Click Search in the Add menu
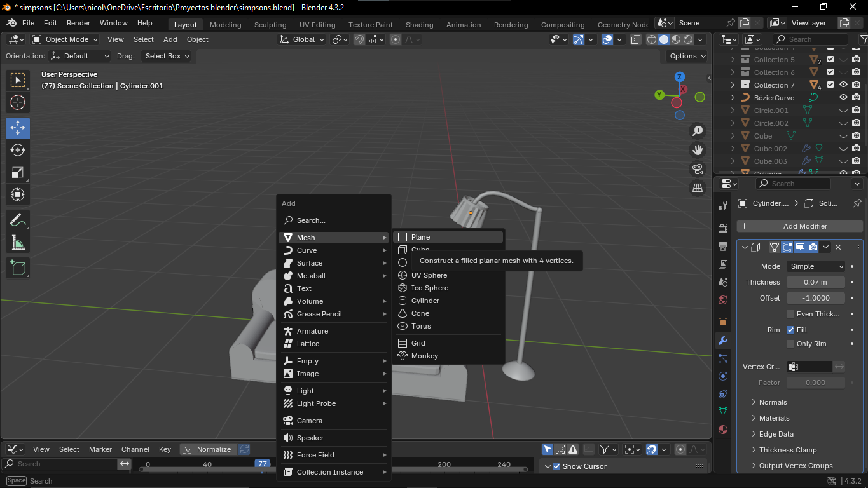Image resolution: width=868 pixels, height=488 pixels. click(x=334, y=220)
